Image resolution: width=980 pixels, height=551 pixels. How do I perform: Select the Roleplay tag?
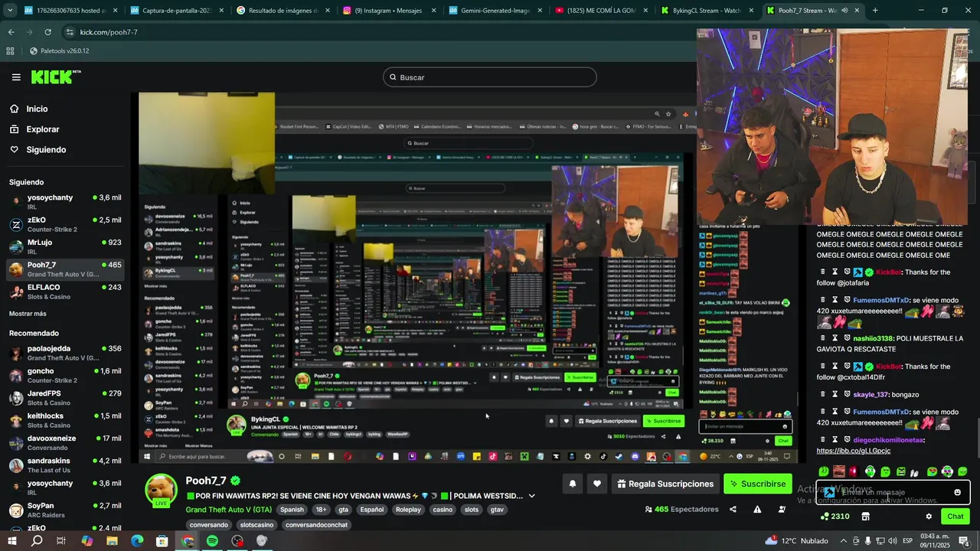(x=408, y=510)
